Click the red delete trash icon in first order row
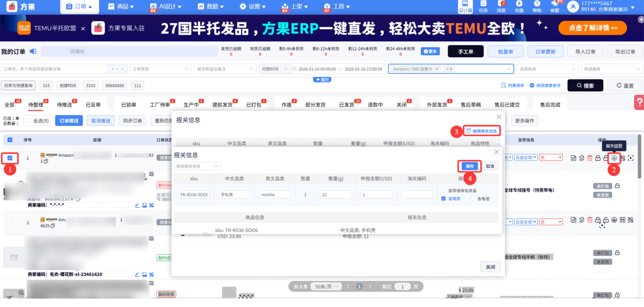 [x=589, y=158]
